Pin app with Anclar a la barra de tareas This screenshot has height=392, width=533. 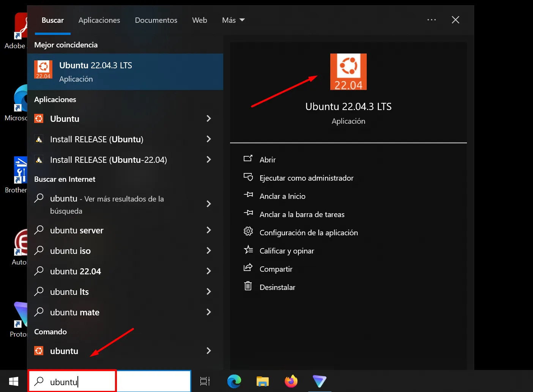[302, 214]
